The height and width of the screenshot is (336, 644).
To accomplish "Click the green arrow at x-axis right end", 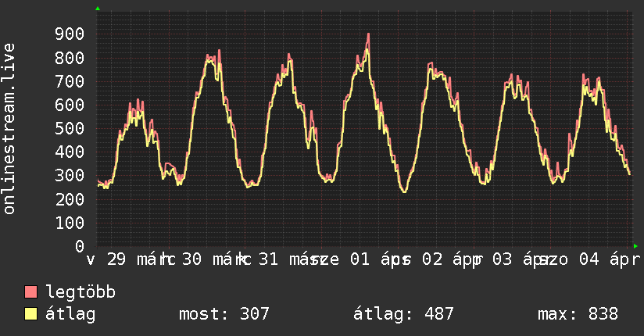I will (635, 245).
